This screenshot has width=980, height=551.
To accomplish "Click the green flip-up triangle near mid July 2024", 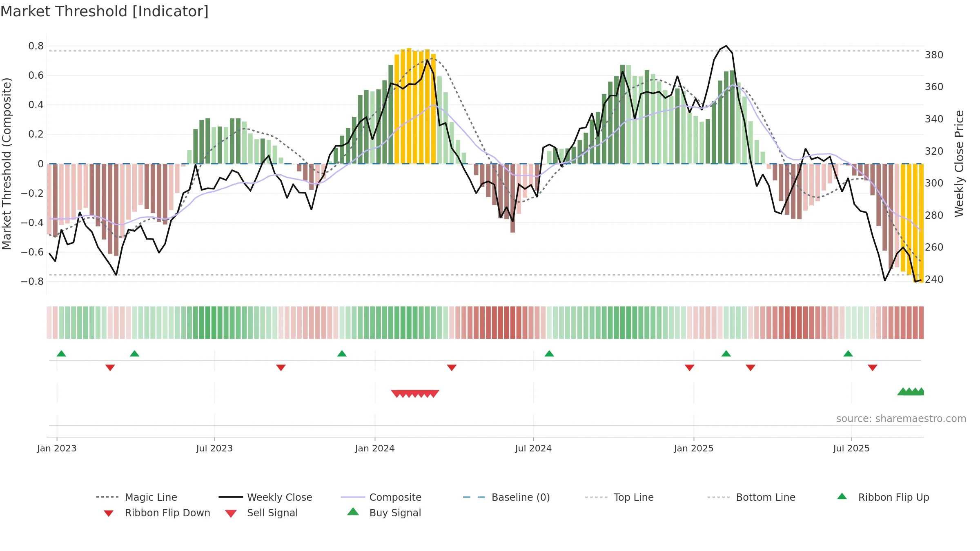I will (549, 353).
